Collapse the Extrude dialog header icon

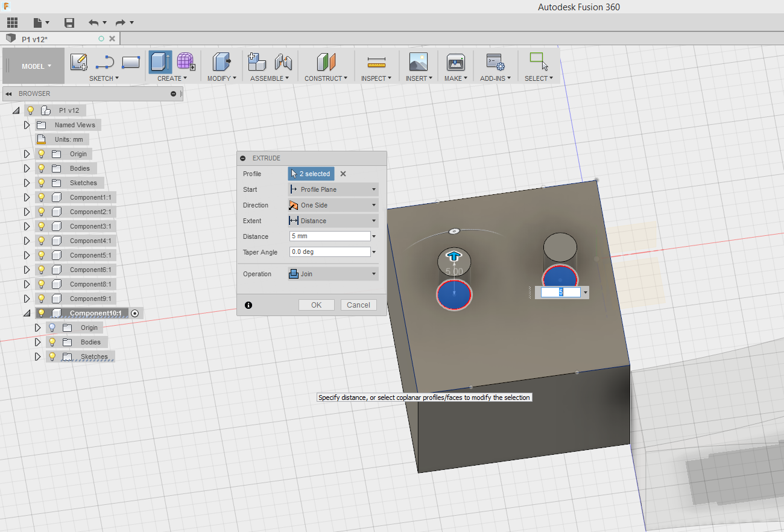point(243,158)
